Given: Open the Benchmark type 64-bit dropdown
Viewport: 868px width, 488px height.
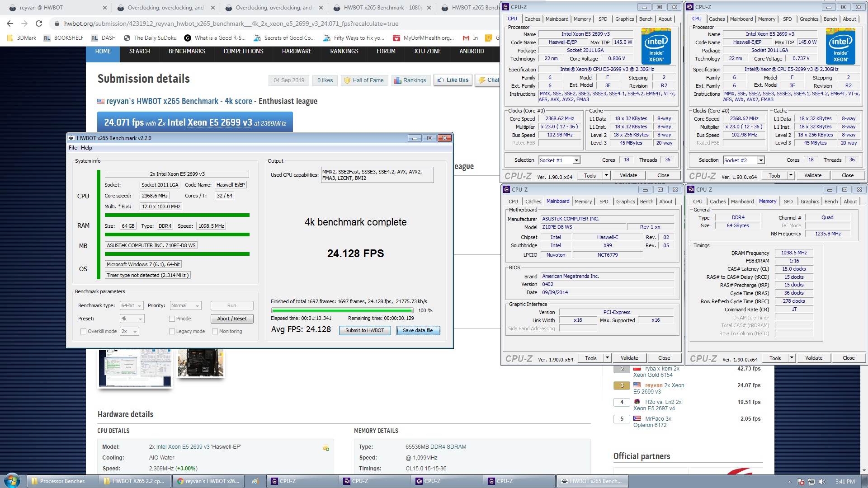Looking at the screenshot, I should (132, 306).
